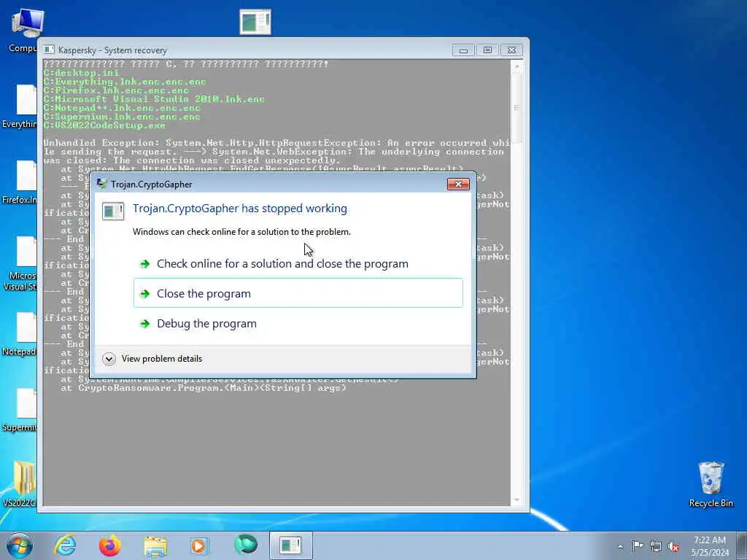This screenshot has width=747, height=560.
Task: Open the Windows Start menu
Action: (20, 545)
